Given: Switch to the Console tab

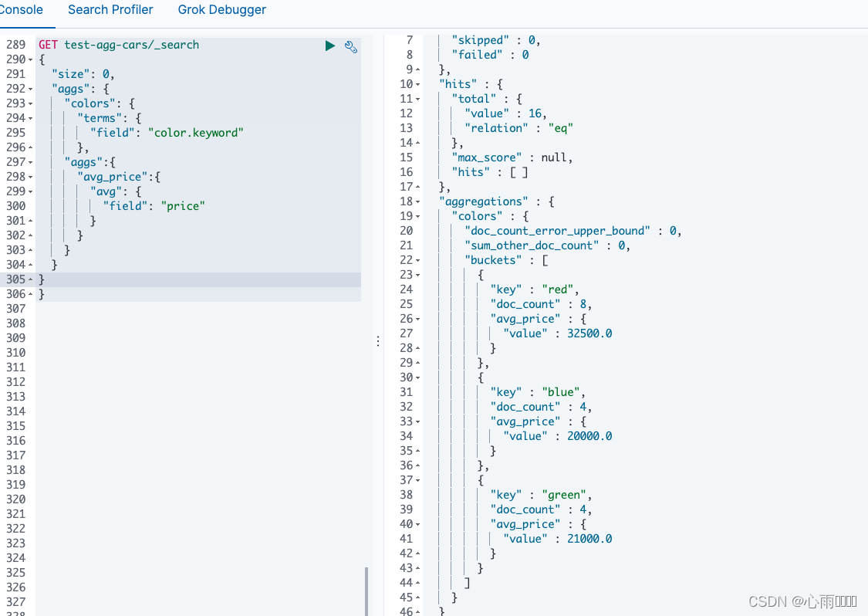Looking at the screenshot, I should (x=21, y=9).
